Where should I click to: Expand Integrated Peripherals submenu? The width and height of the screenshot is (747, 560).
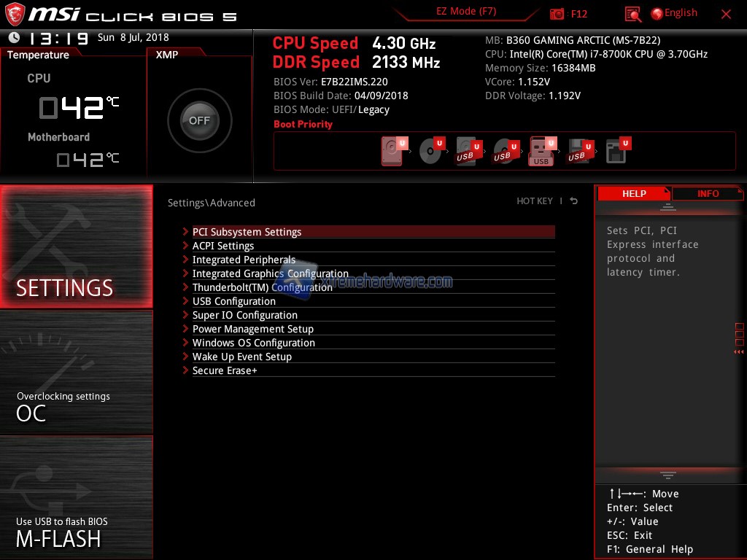coord(244,260)
